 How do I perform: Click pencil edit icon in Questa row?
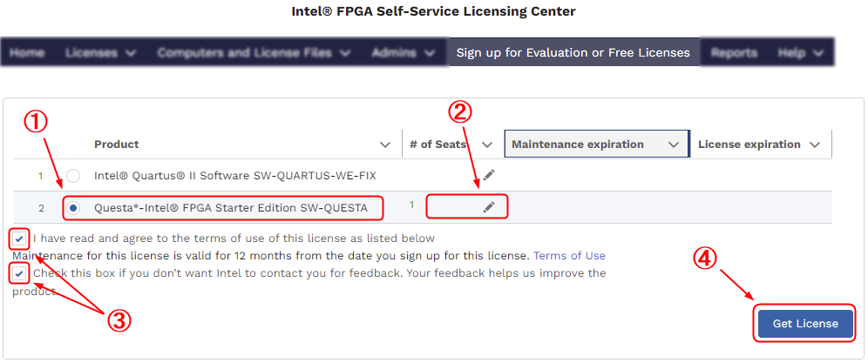pos(489,206)
